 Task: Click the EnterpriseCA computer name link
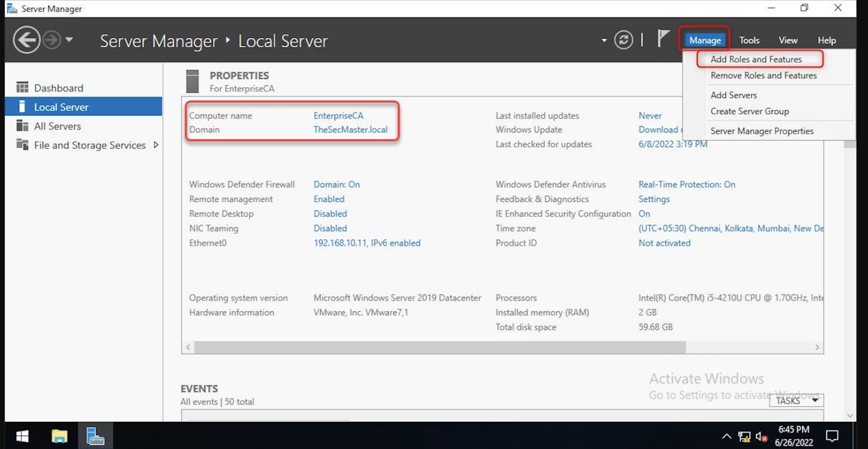[x=338, y=116]
